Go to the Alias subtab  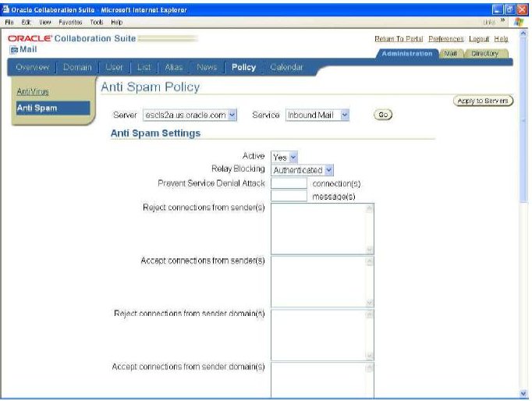(x=174, y=67)
